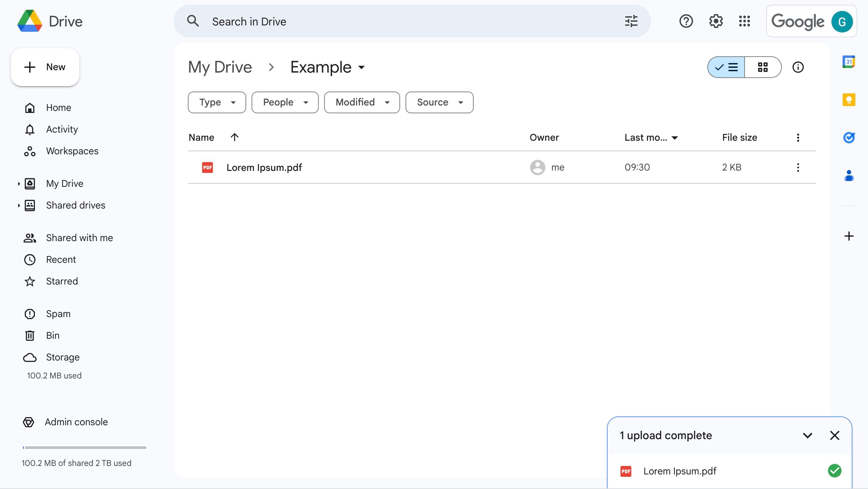Image resolution: width=868 pixels, height=489 pixels.
Task: Switch to grid view layout
Action: click(763, 67)
